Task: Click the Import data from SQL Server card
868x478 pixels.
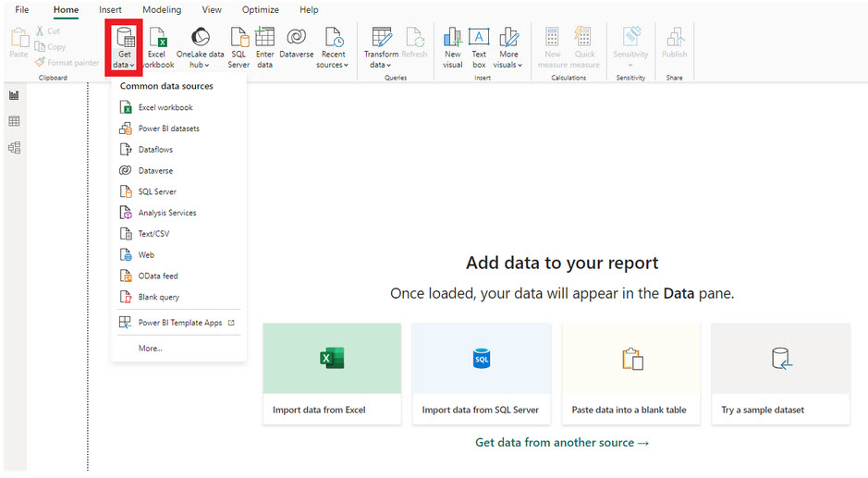Action: point(482,374)
